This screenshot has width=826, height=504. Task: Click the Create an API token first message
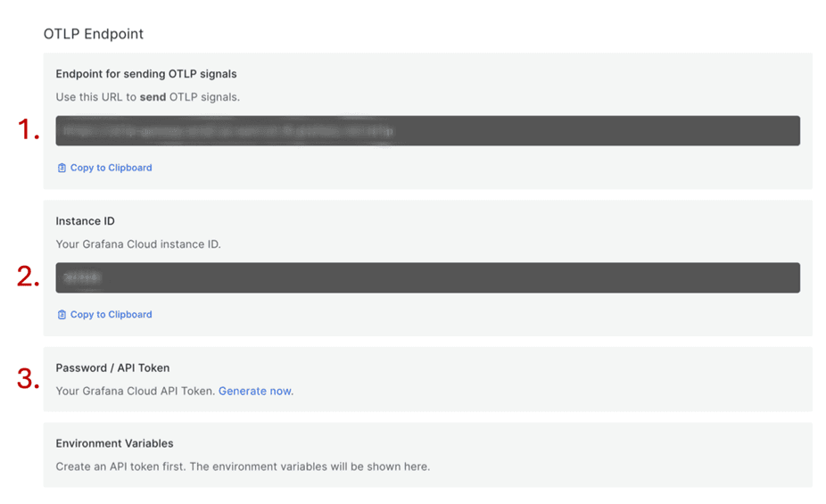[x=242, y=467]
